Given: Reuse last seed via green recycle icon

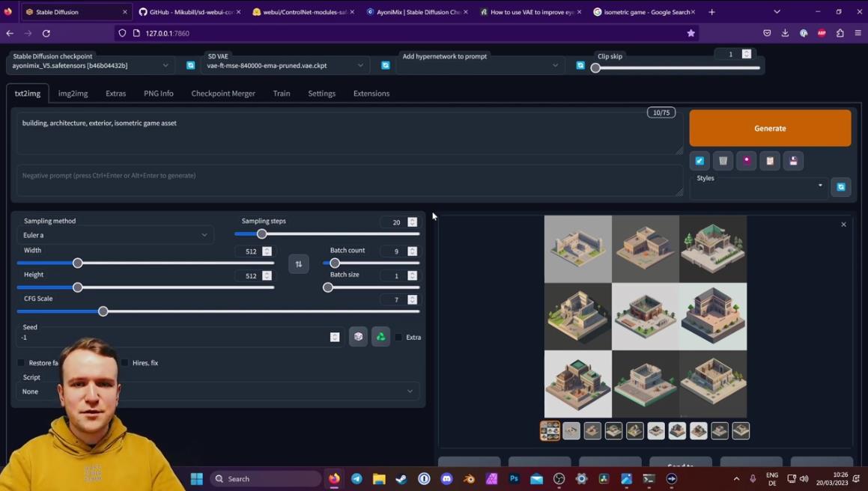Looking at the screenshot, I should pyautogui.click(x=380, y=336).
